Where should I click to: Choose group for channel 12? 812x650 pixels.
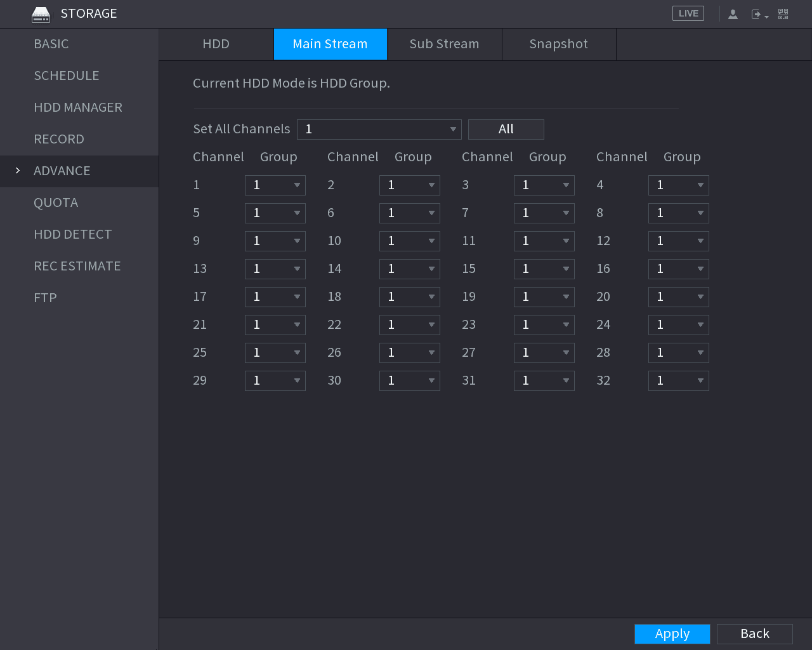tap(679, 241)
